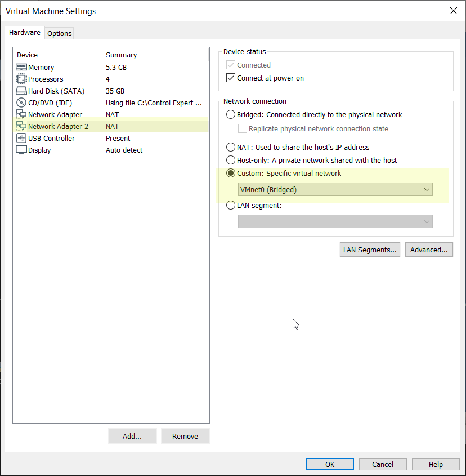Click the CD/DVD (IDE) disc icon
Viewport: 466px width, 476px height.
(21, 103)
